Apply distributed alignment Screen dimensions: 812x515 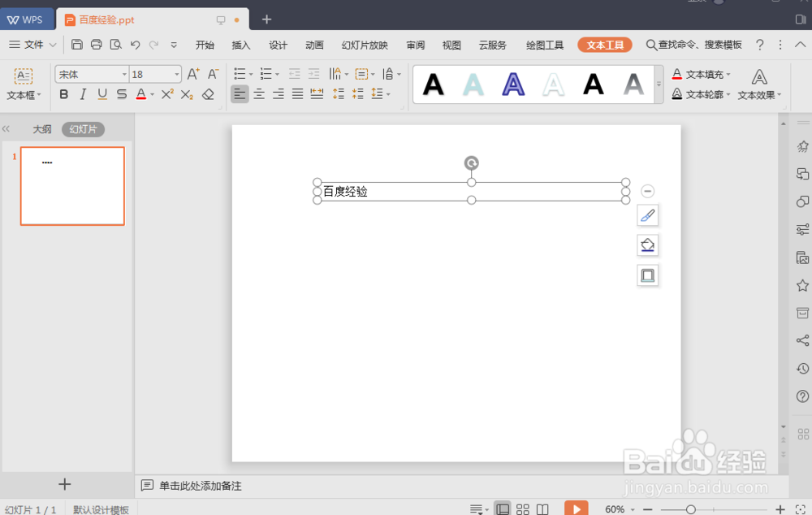click(317, 93)
